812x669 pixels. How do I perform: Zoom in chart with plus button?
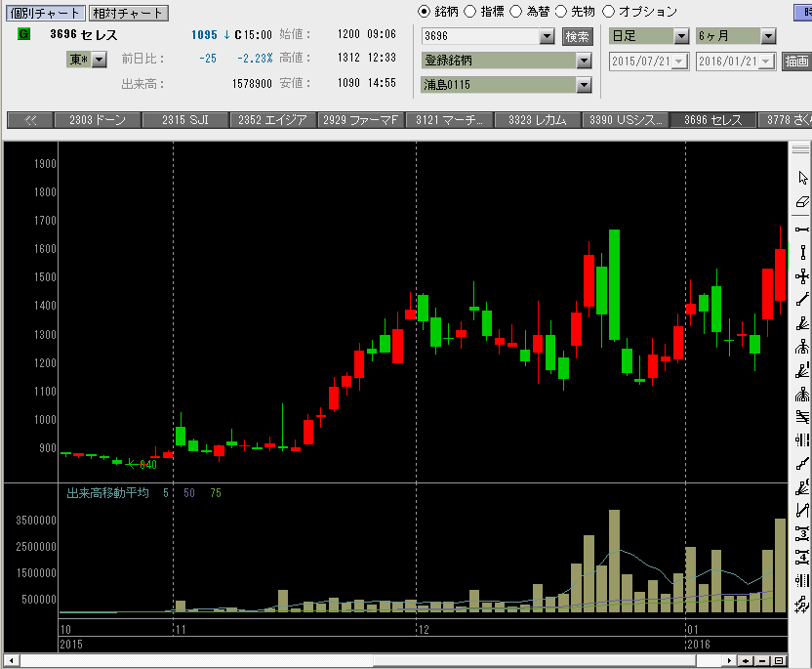pos(746,661)
